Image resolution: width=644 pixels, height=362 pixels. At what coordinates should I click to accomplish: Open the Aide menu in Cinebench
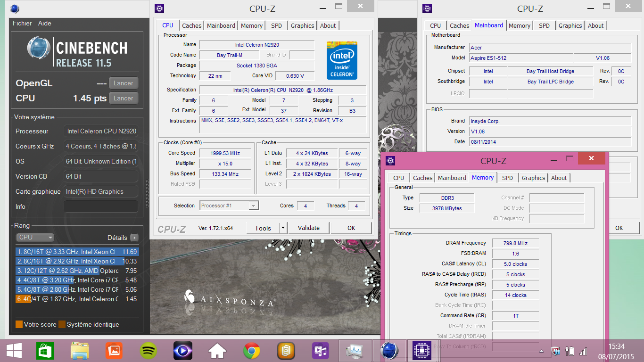click(x=45, y=23)
